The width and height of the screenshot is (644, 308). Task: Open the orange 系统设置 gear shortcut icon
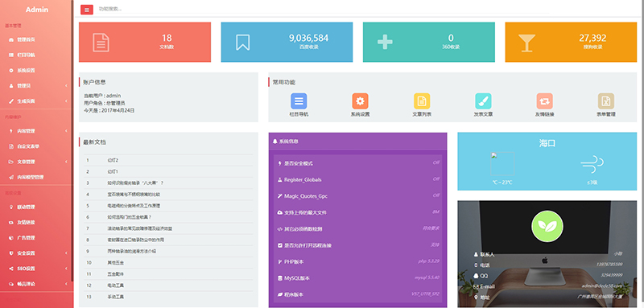point(360,101)
